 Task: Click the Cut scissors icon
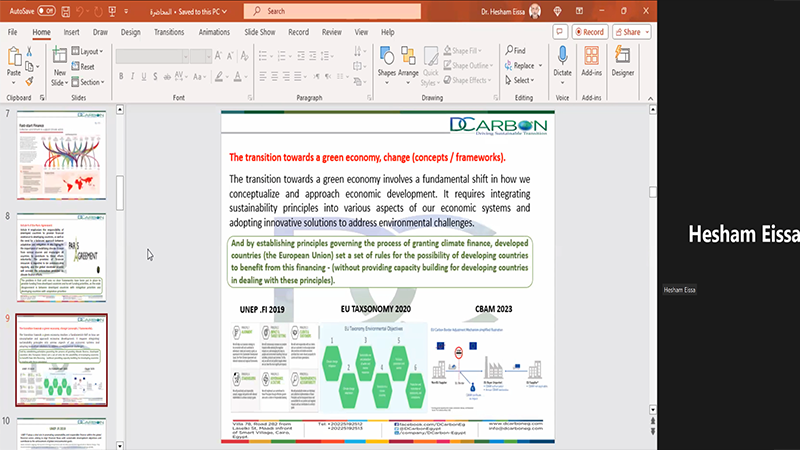(x=29, y=52)
